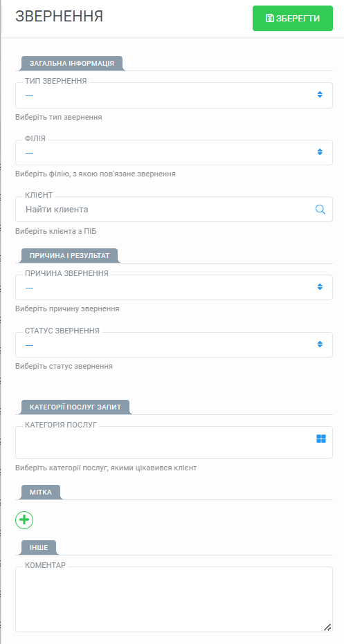Open the Причина звернення dropdown
Image resolution: width=344 pixels, height=644 pixels.
[x=174, y=287]
